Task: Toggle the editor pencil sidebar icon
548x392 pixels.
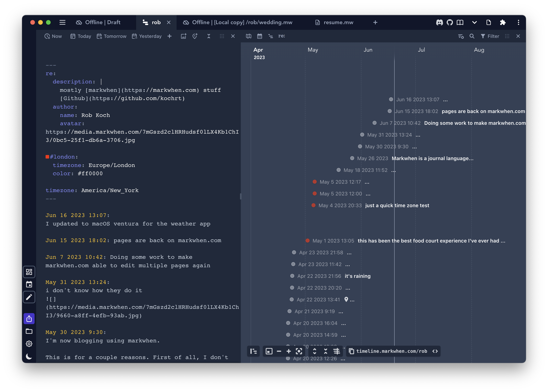Action: [x=29, y=297]
